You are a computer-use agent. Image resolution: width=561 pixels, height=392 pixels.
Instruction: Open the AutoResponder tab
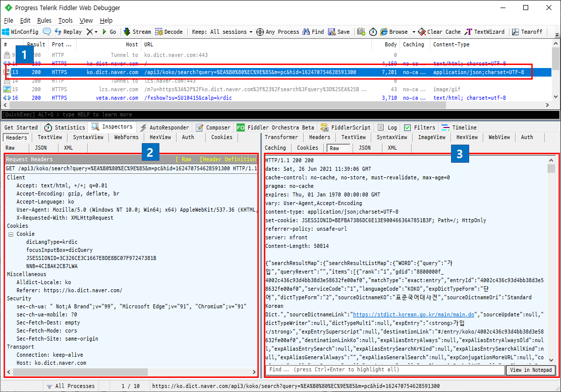(164, 127)
